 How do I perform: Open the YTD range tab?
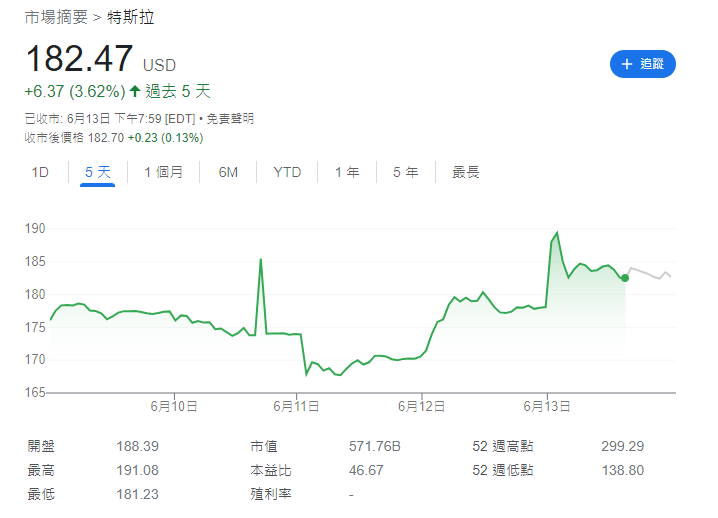click(x=287, y=172)
